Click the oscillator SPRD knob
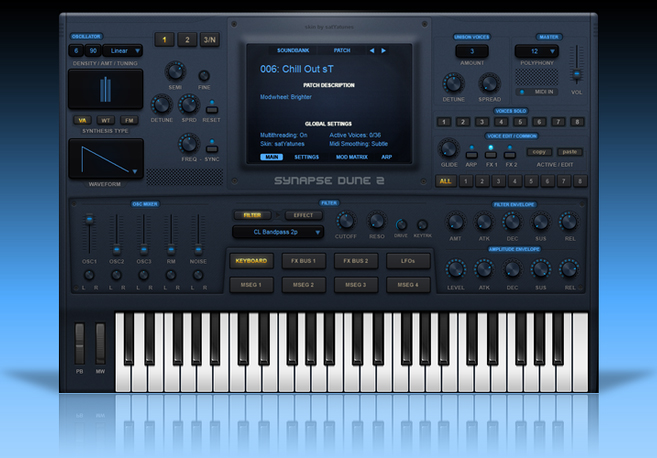The height and width of the screenshot is (458, 657). (x=189, y=105)
